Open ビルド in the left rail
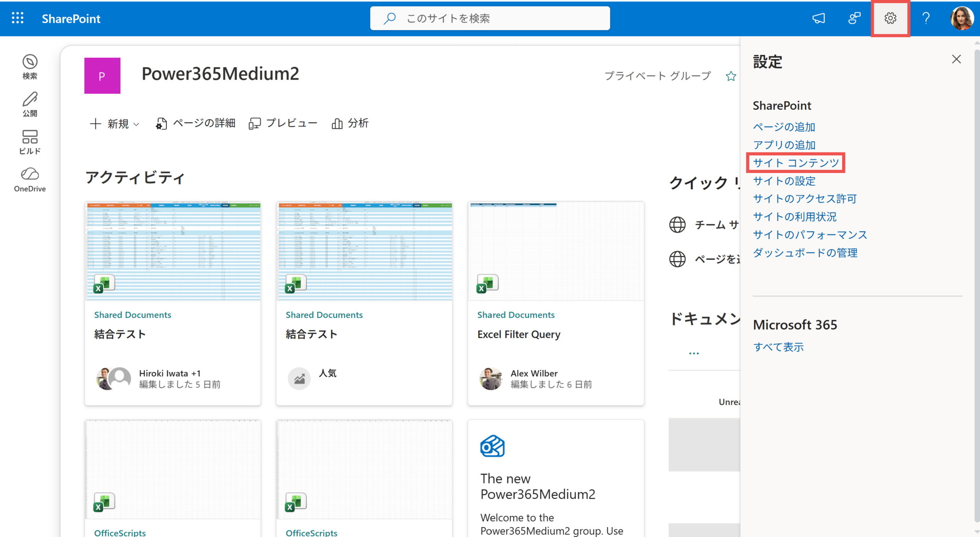Screen dimensions: 980x537 [30, 142]
